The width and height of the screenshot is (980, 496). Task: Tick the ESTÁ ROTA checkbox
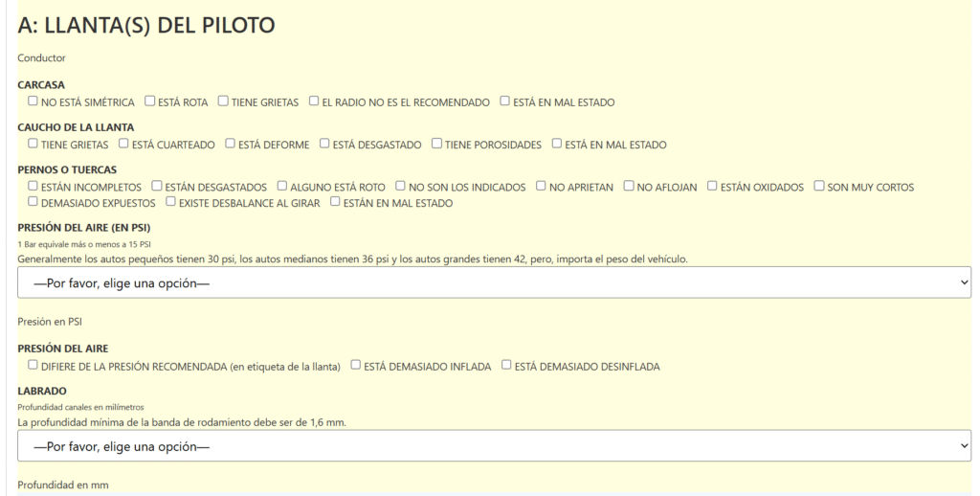click(x=149, y=101)
